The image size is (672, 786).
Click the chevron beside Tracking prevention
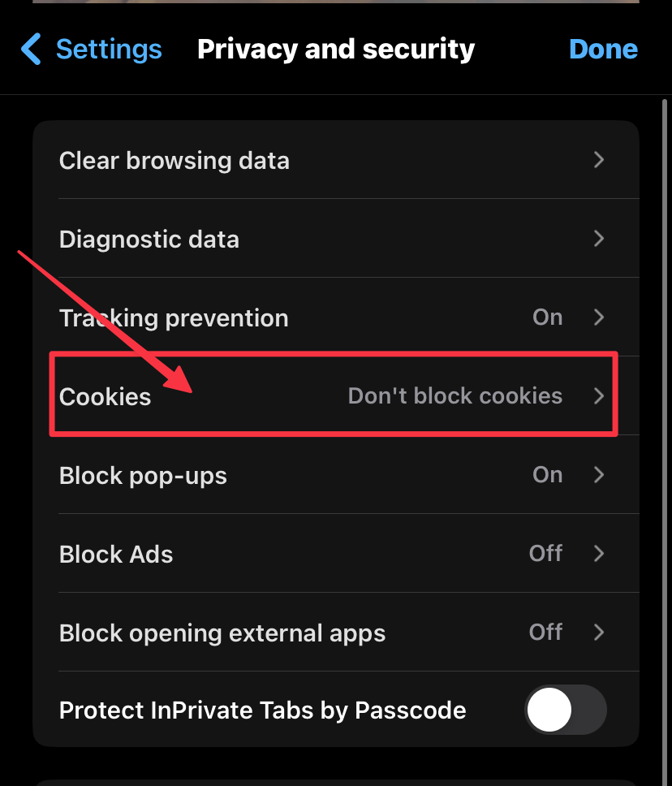click(599, 317)
